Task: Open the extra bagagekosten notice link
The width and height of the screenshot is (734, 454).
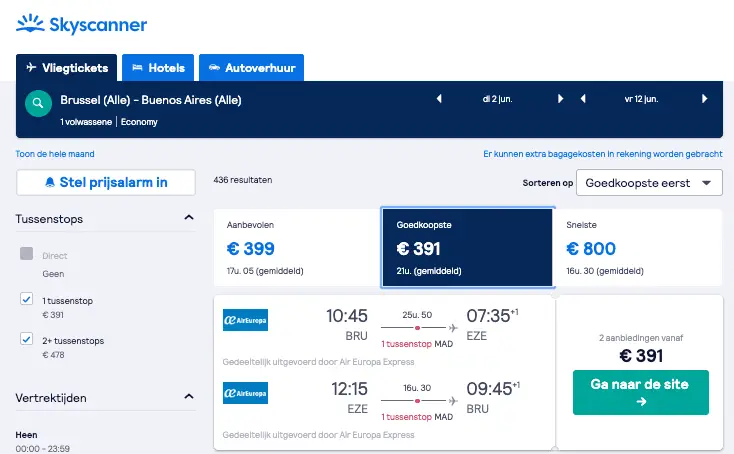Action: 603,154
